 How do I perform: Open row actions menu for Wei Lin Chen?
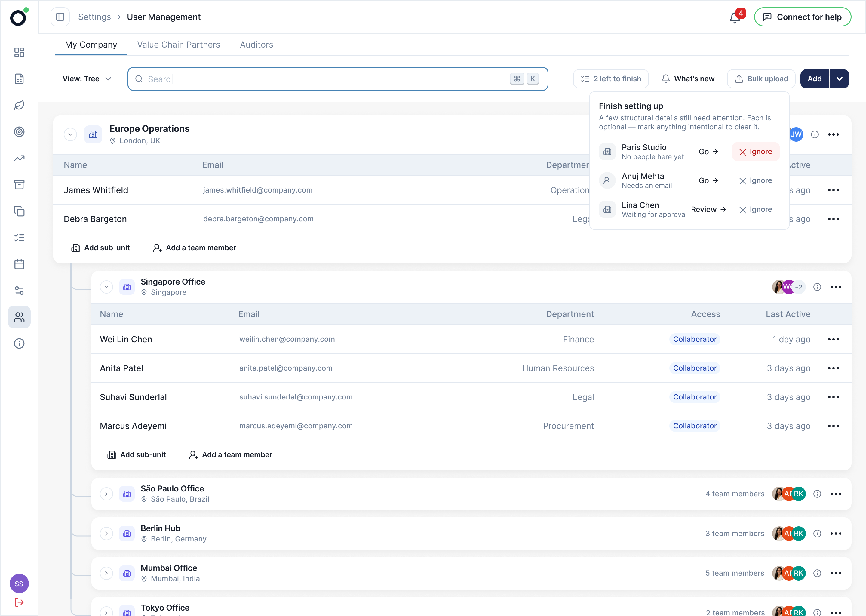pyautogui.click(x=834, y=340)
